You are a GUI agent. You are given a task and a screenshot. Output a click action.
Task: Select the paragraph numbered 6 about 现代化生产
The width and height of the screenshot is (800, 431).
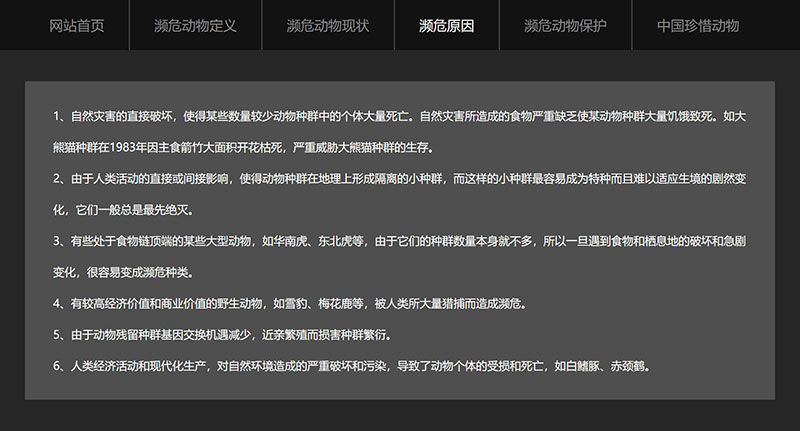point(352,365)
